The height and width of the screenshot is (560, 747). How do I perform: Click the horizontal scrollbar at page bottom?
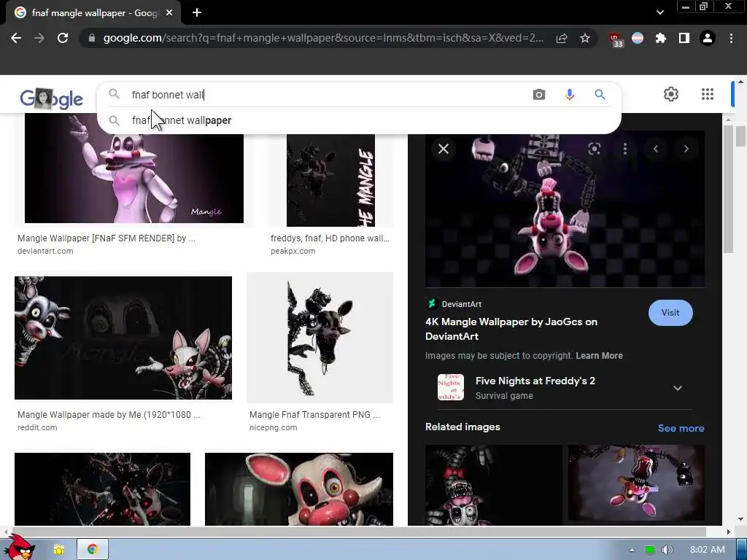tap(358, 532)
